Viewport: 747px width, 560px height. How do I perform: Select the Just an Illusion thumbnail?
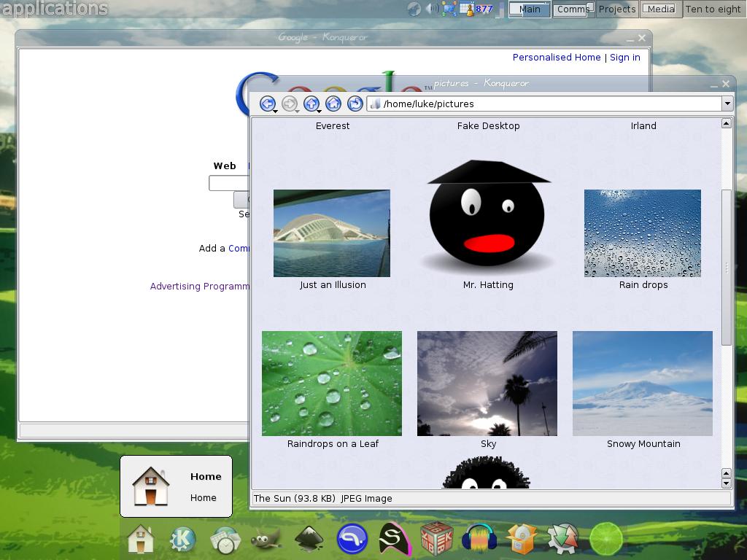pyautogui.click(x=332, y=233)
